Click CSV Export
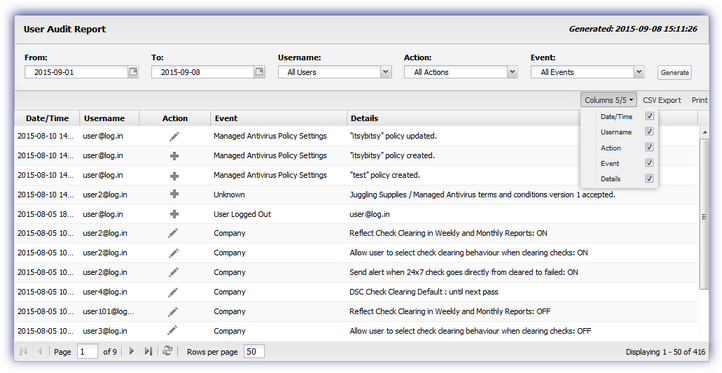Screen dimensions: 722x373 662,100
